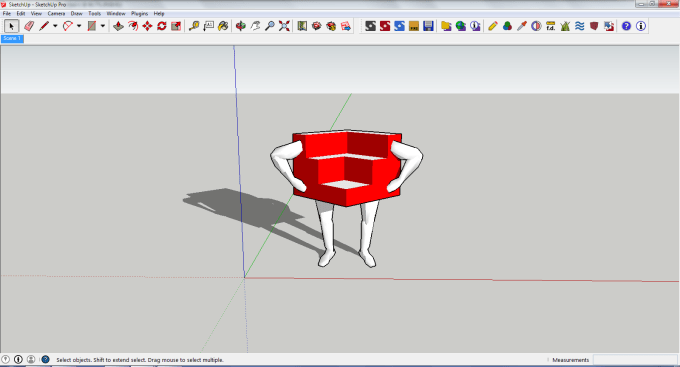Click the green grass plugin icon
Screen dimensions: 680x367
point(565,26)
